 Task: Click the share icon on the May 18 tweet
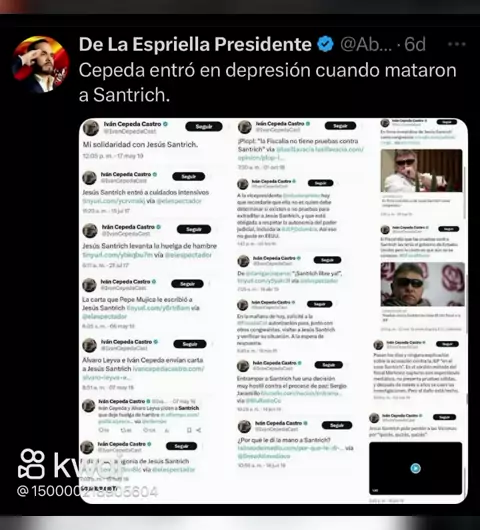click(x=199, y=430)
